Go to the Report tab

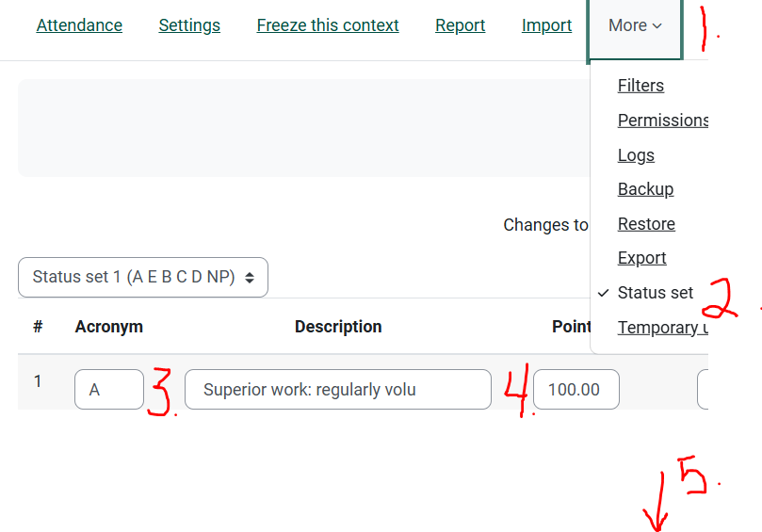tap(460, 25)
